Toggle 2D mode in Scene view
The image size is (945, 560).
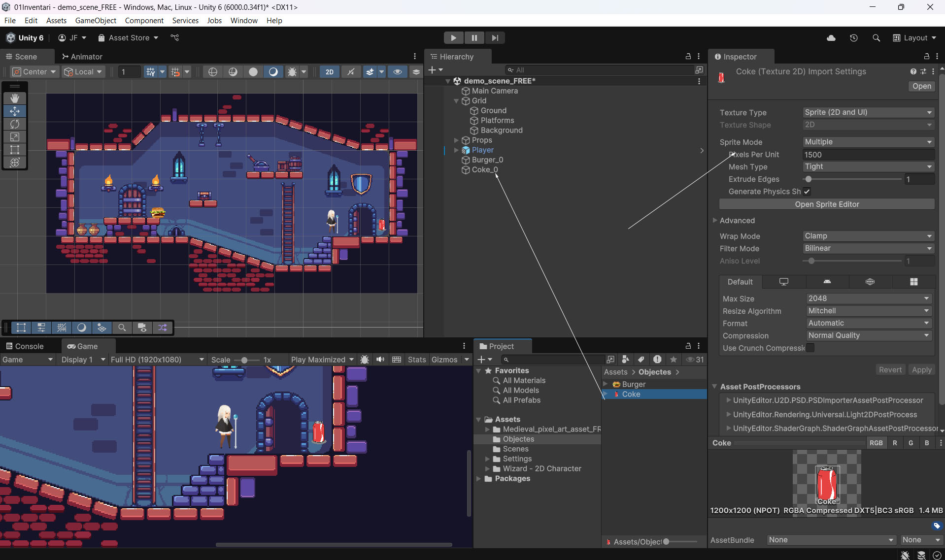click(329, 72)
